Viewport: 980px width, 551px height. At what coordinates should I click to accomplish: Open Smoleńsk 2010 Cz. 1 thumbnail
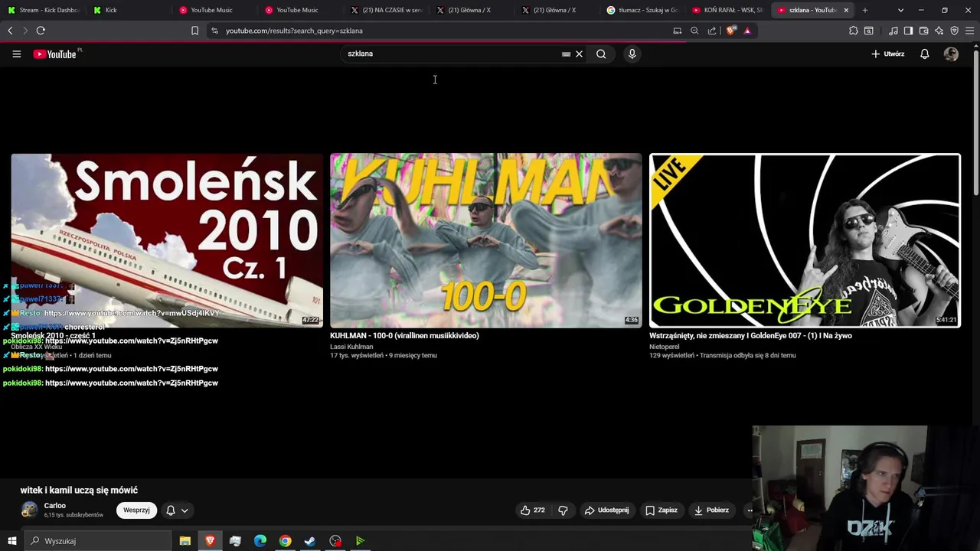point(167,240)
